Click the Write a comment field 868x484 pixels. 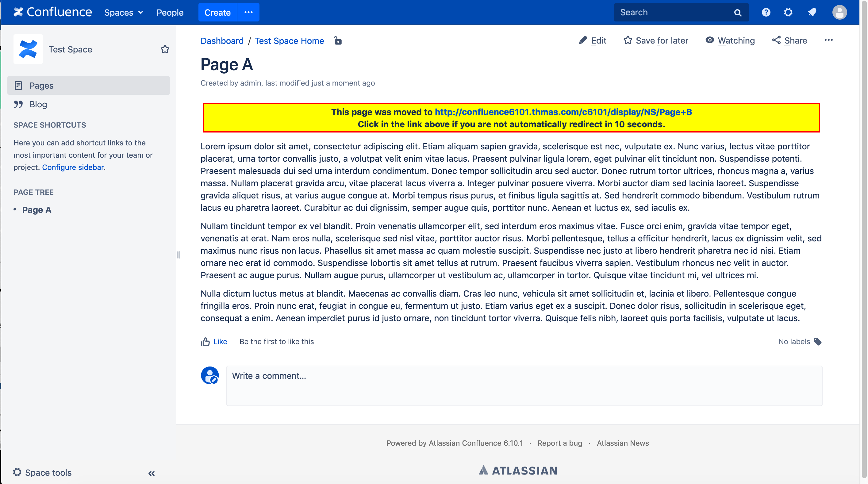(524, 385)
